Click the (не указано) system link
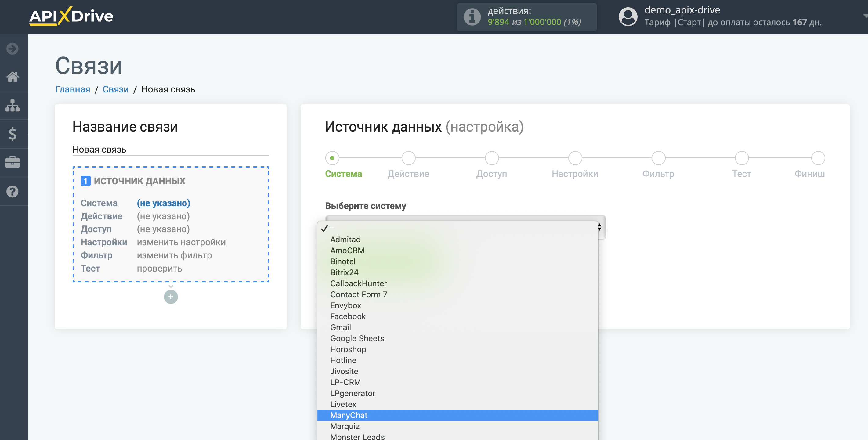This screenshot has width=868, height=440. pyautogui.click(x=163, y=203)
